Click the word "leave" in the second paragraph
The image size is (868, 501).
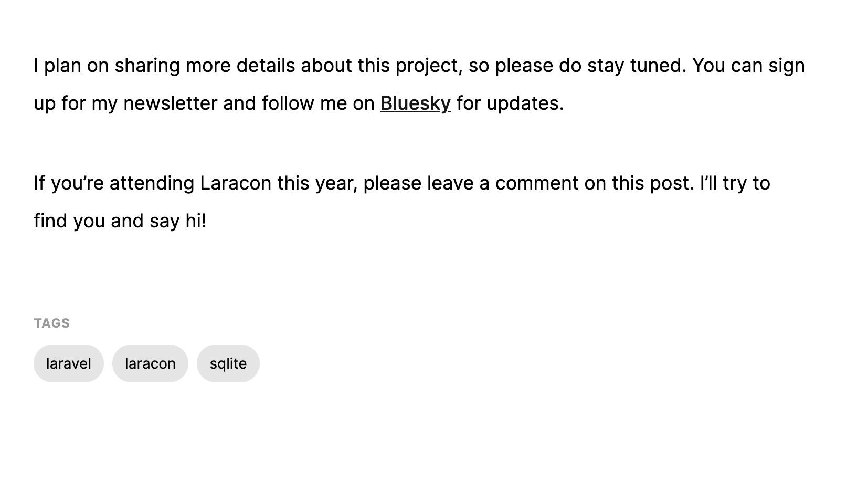click(450, 183)
